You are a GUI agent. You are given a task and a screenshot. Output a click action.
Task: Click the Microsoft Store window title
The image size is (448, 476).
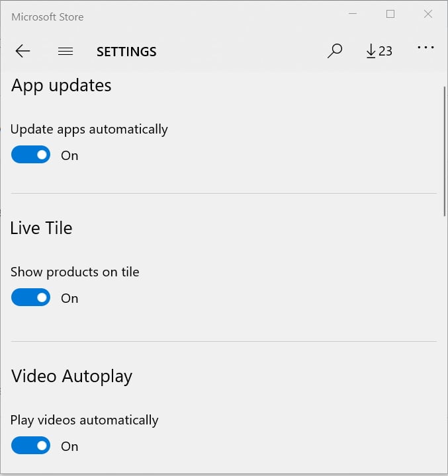[48, 17]
